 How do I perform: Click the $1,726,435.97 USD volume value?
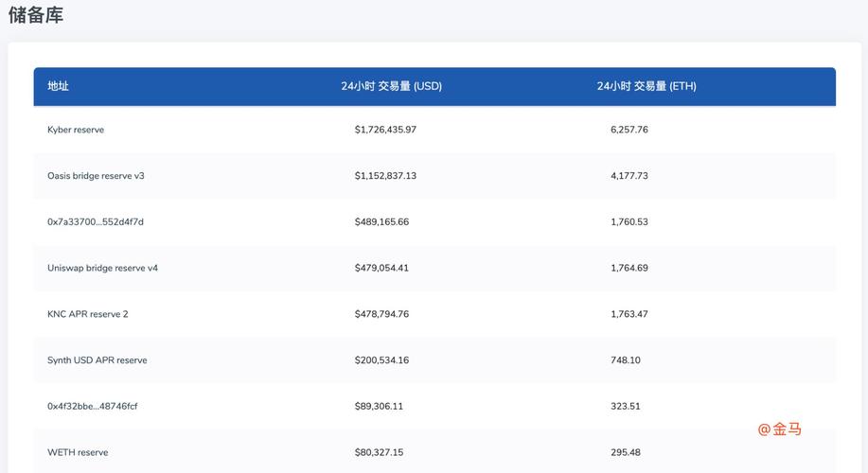point(385,130)
